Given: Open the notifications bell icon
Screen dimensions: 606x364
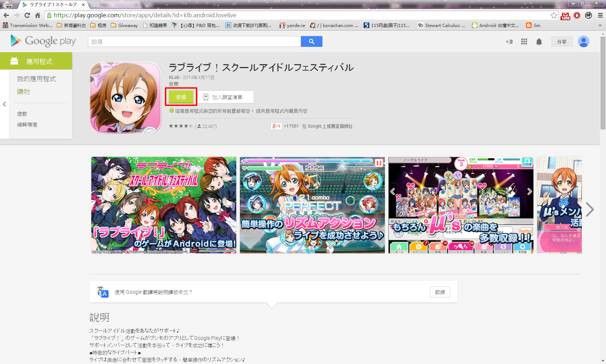Looking at the screenshot, I should pyautogui.click(x=539, y=42).
